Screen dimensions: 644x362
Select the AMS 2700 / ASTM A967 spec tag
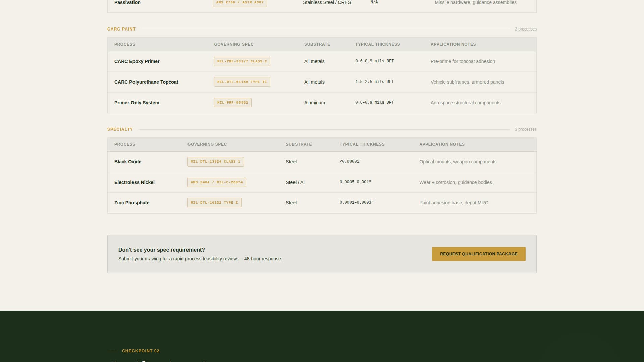pos(240,2)
